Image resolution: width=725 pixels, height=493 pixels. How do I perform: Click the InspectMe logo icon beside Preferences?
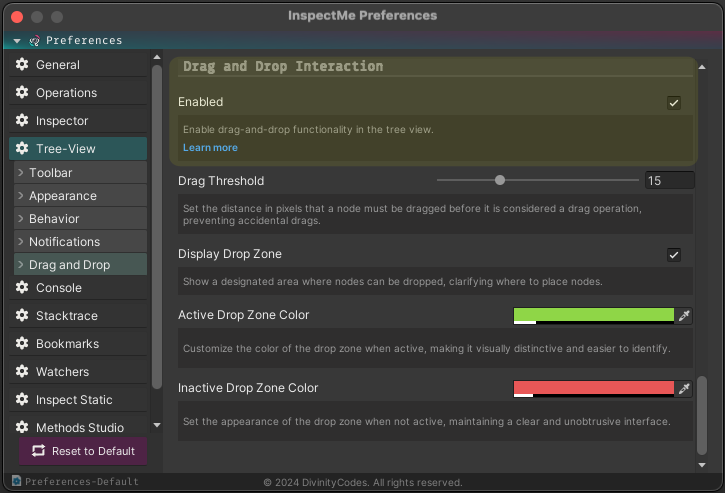34,41
